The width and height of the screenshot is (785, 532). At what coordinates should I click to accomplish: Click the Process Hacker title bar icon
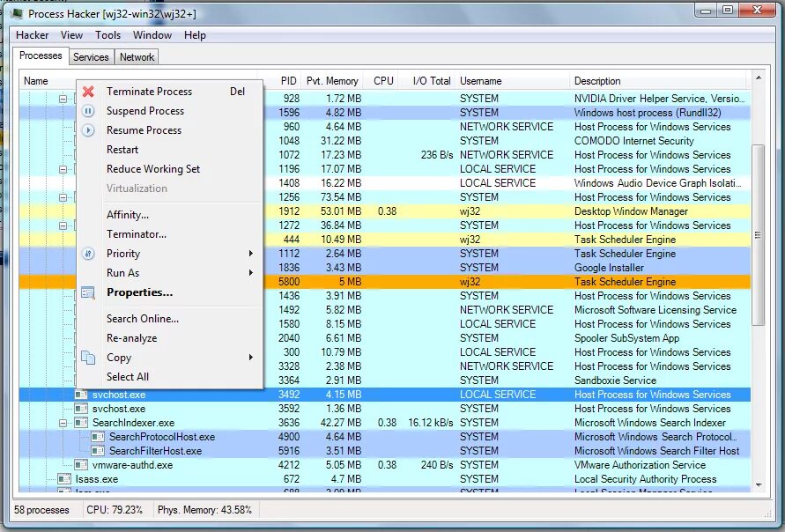pos(17,13)
